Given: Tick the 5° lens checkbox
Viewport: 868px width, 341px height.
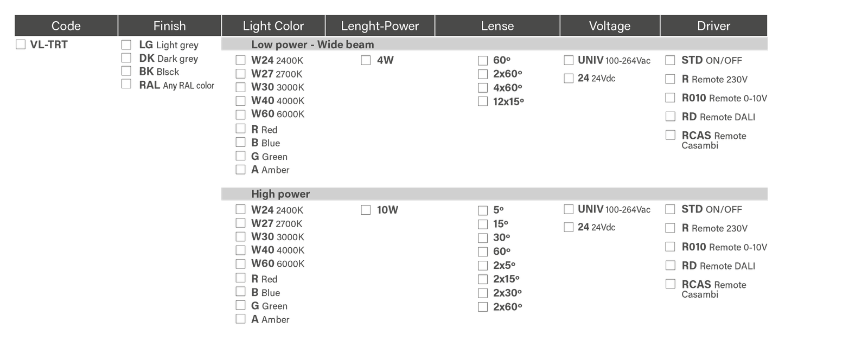Looking at the screenshot, I should (x=483, y=210).
